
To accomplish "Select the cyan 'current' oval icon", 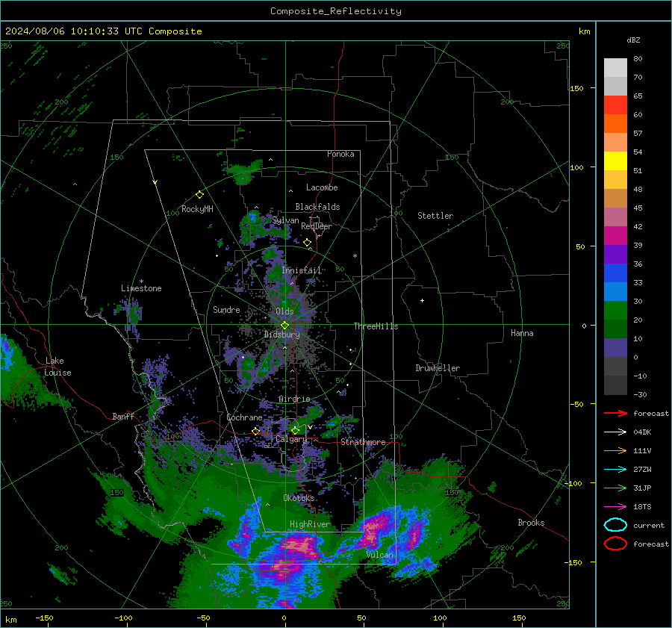I will (x=615, y=525).
